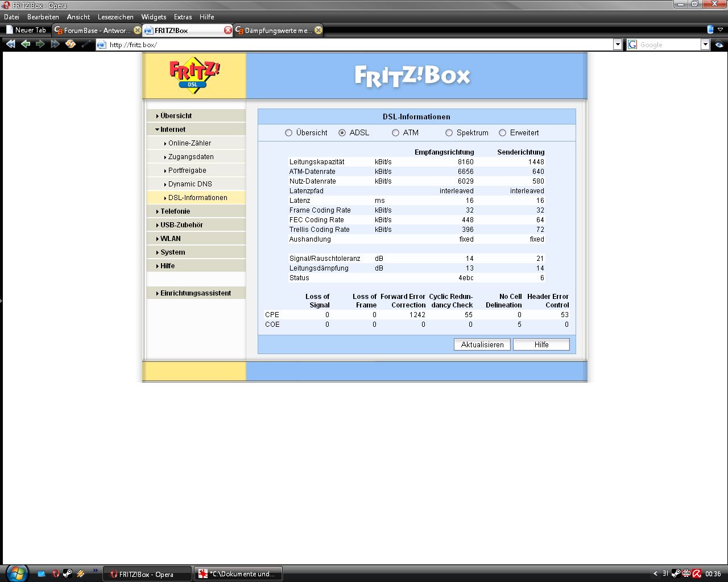Collapse the Internet sidebar section
The width and height of the screenshot is (728, 582).
tap(196, 129)
